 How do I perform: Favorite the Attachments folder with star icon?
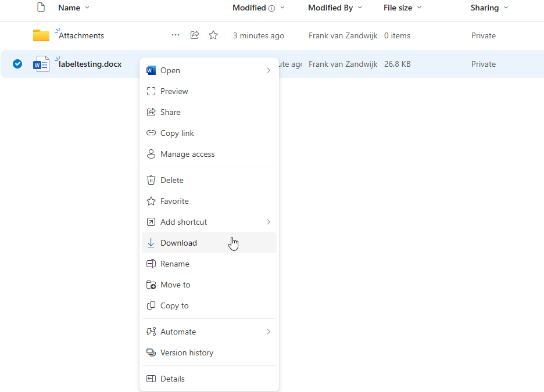coord(213,35)
